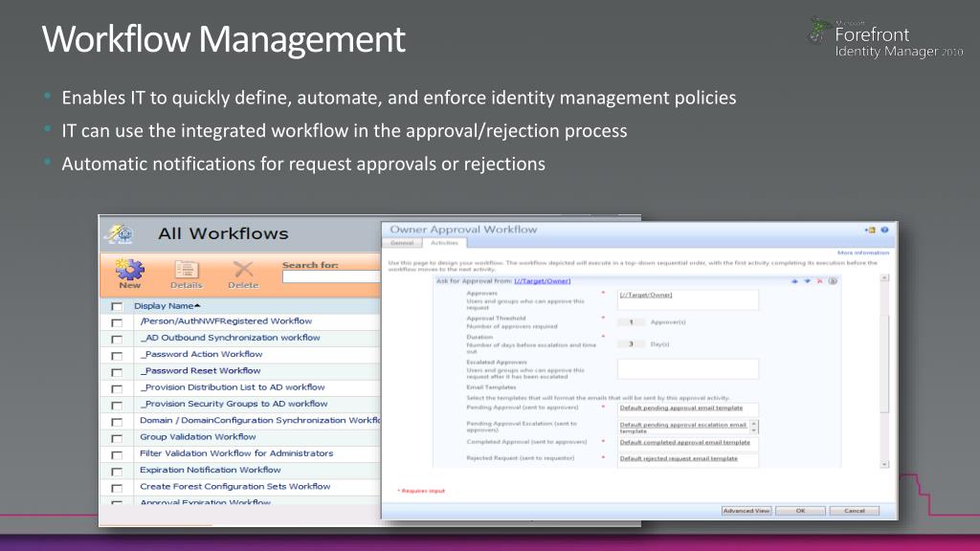Click the Delete X icon in the toolbar

[243, 269]
